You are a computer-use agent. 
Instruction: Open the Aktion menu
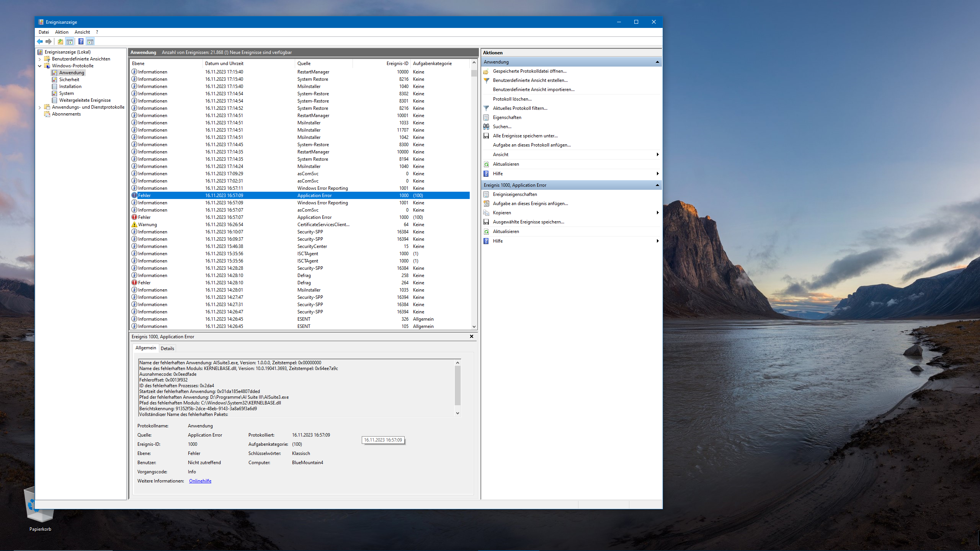62,32
